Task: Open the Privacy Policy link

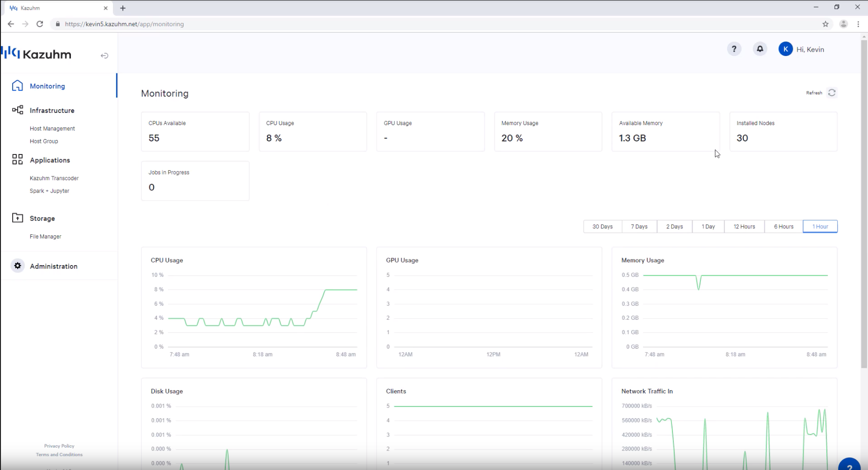Action: [x=59, y=446]
